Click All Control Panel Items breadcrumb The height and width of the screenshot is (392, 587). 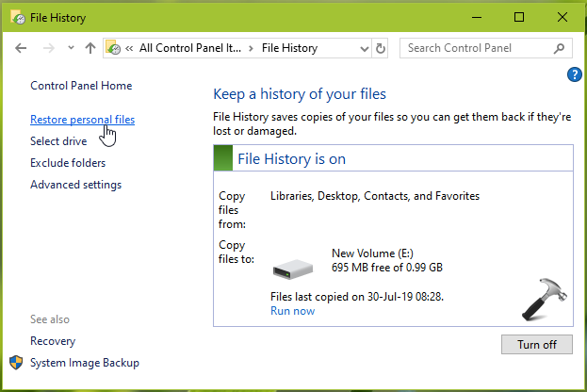click(190, 48)
